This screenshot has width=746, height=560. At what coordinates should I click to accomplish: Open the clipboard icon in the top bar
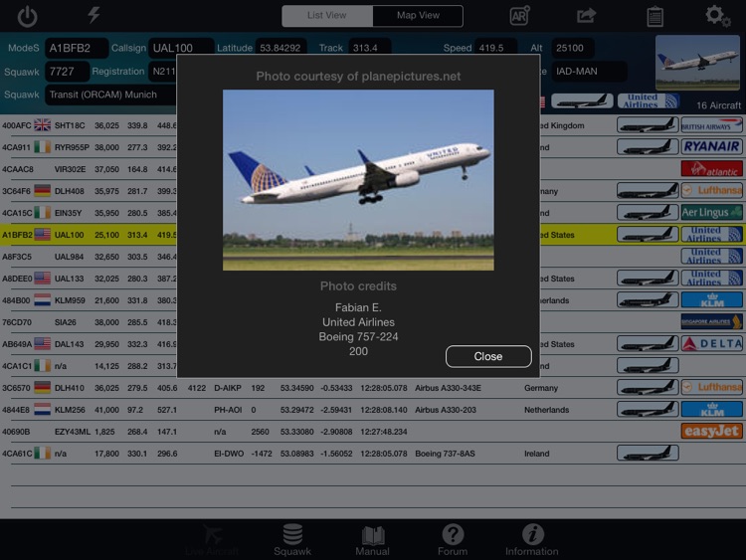tap(654, 16)
